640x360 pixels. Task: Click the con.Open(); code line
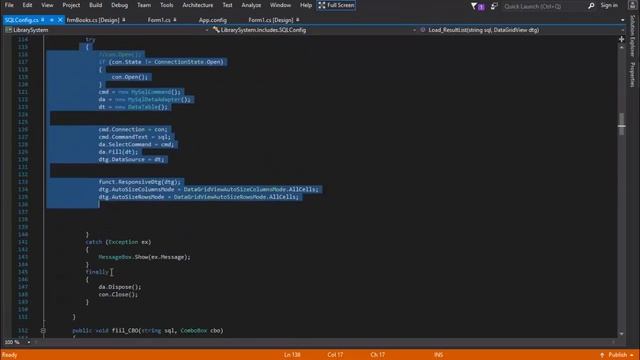click(x=129, y=77)
